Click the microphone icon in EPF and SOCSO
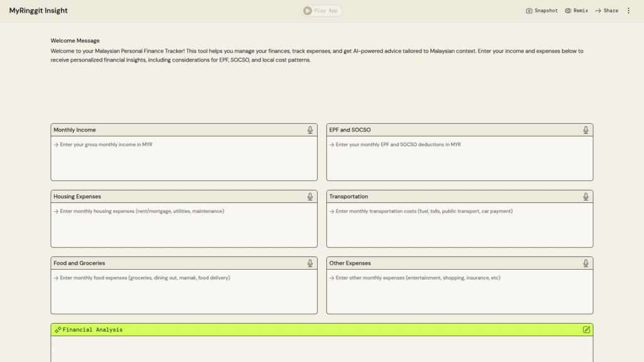Screen dimensions: 644x362 [586, 130]
